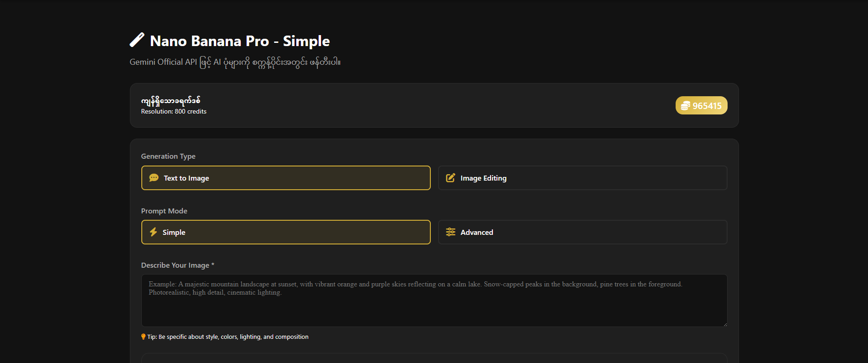This screenshot has width=868, height=363.
Task: Click the Generation Type section label
Action: point(168,156)
